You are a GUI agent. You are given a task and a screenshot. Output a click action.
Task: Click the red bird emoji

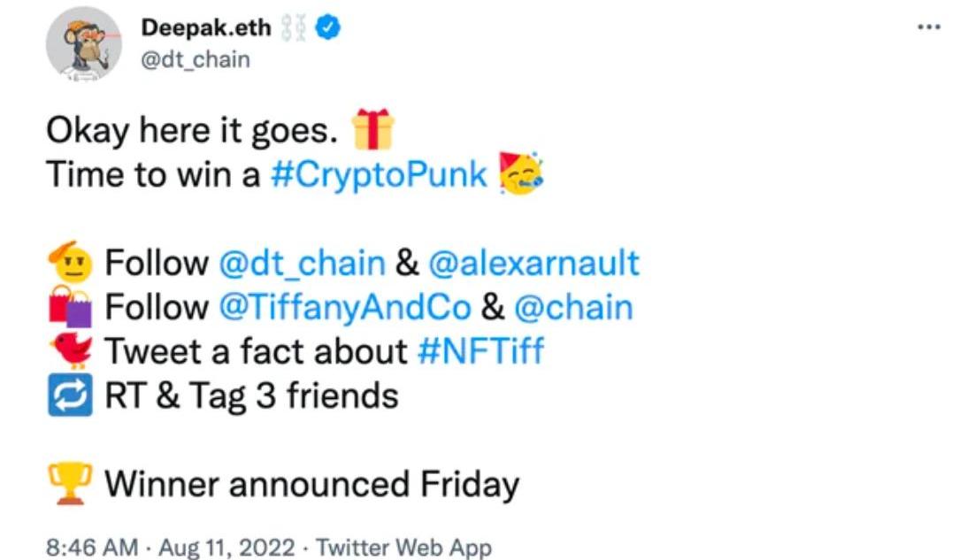coord(72,350)
